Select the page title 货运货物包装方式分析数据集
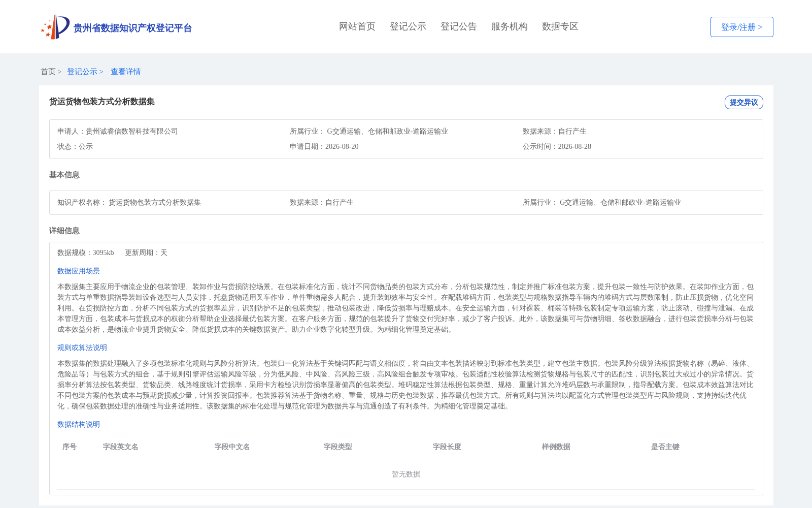 (x=102, y=102)
